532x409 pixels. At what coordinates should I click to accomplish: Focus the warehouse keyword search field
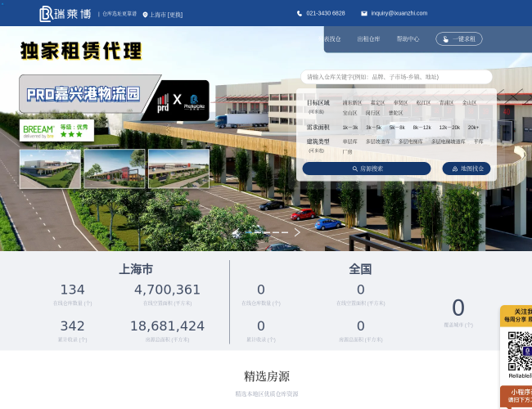tap(396, 77)
